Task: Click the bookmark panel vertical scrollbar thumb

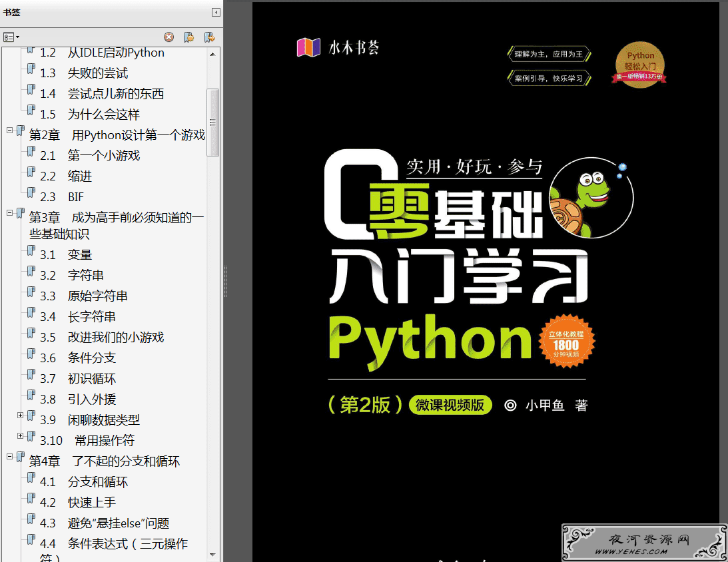Action: tap(212, 123)
